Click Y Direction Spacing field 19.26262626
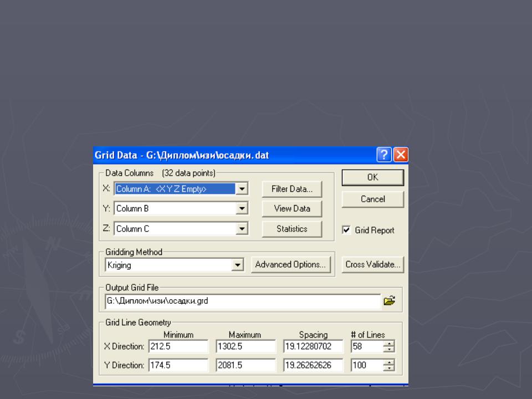The height and width of the screenshot is (399, 532). coord(313,365)
